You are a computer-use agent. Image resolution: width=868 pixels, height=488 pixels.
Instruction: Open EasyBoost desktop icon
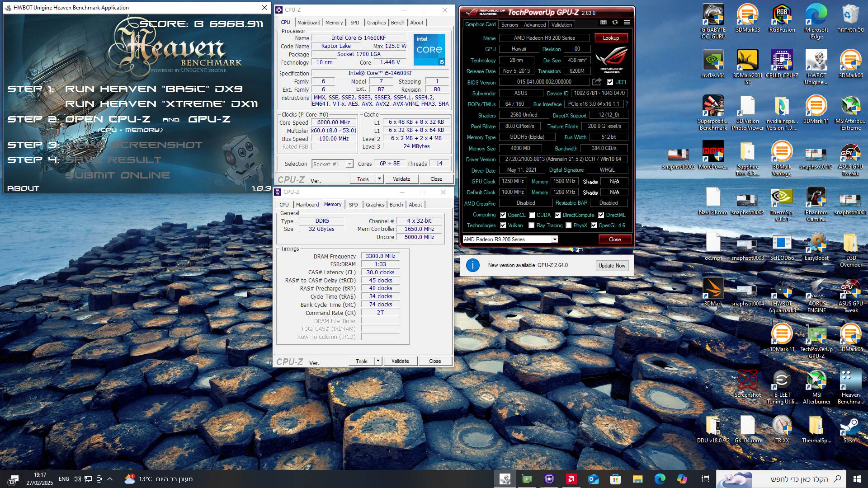pos(816,246)
